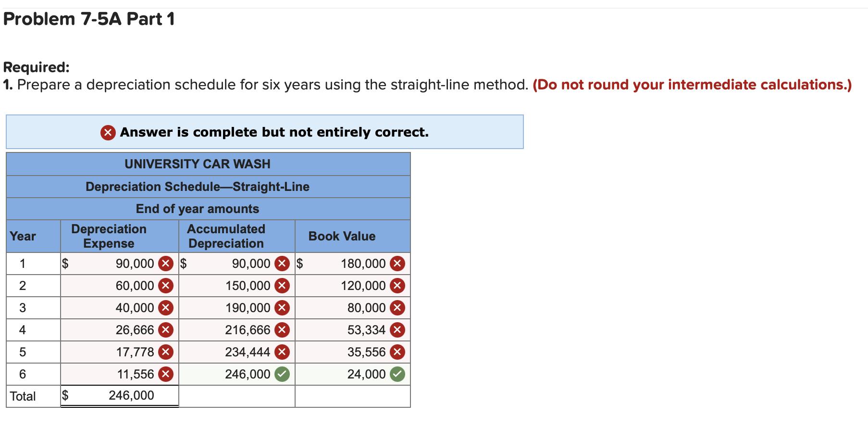The width and height of the screenshot is (868, 428).
Task: Select the Total depreciation field showing 246,000
Action: [x=119, y=395]
